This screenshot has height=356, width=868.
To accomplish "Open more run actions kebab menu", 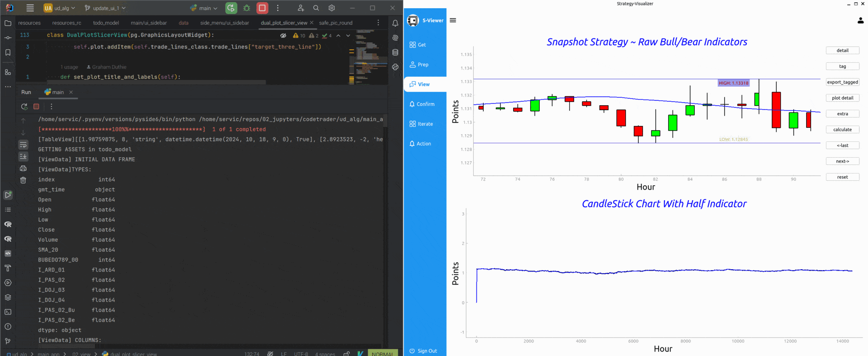I will coord(278,8).
